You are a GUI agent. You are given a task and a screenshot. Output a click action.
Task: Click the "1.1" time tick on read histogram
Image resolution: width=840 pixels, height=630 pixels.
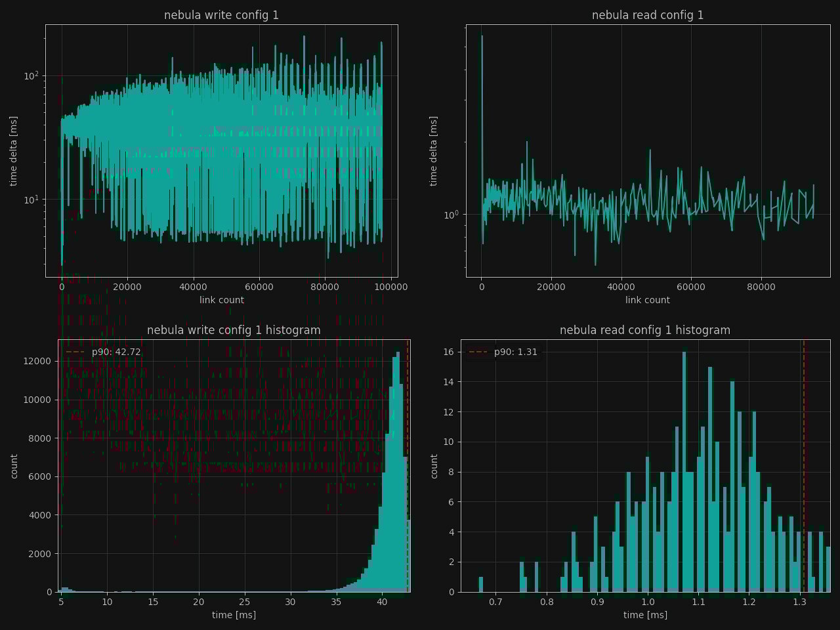coord(698,602)
